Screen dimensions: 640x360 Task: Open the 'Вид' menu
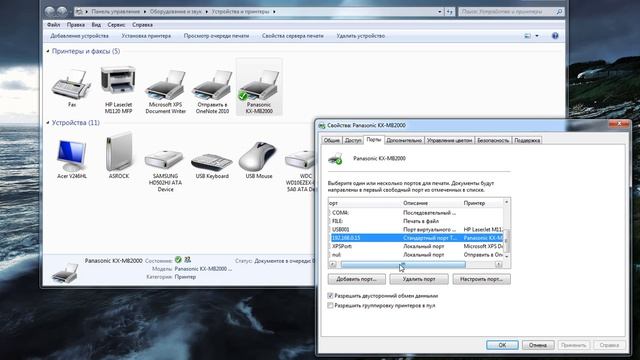(96, 24)
